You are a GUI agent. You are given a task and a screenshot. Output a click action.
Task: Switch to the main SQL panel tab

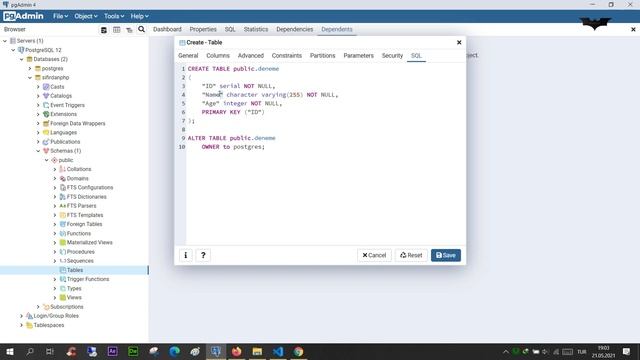point(230,29)
